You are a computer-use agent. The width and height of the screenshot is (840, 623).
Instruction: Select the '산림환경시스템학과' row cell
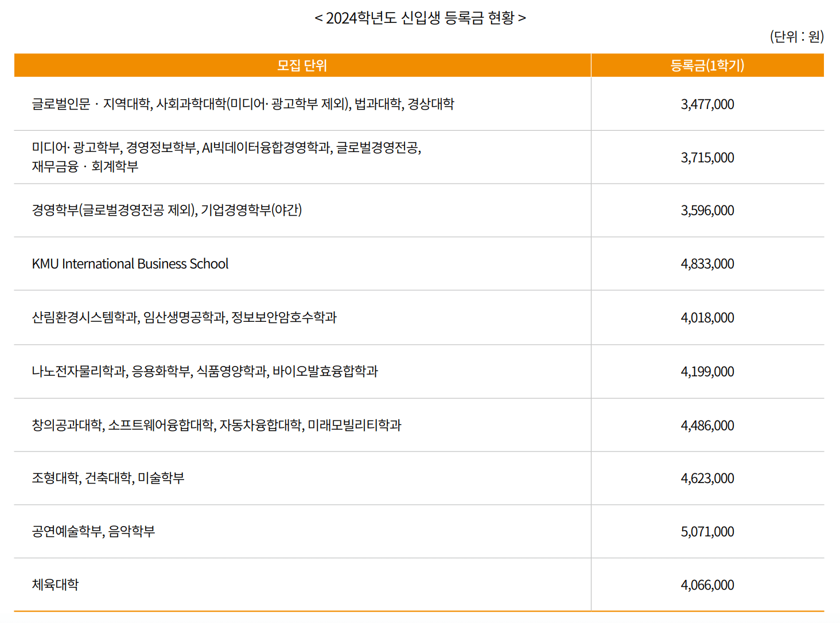point(185,317)
